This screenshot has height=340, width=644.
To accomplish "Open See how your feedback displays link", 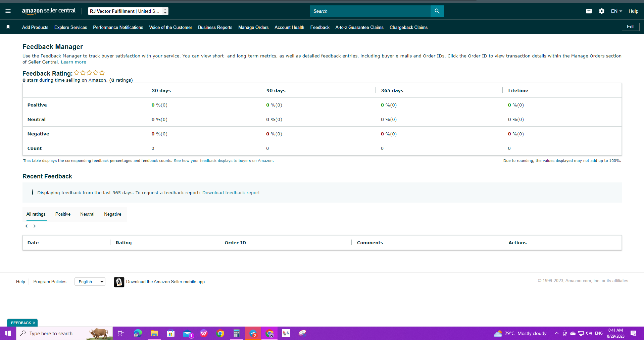I will tap(224, 161).
